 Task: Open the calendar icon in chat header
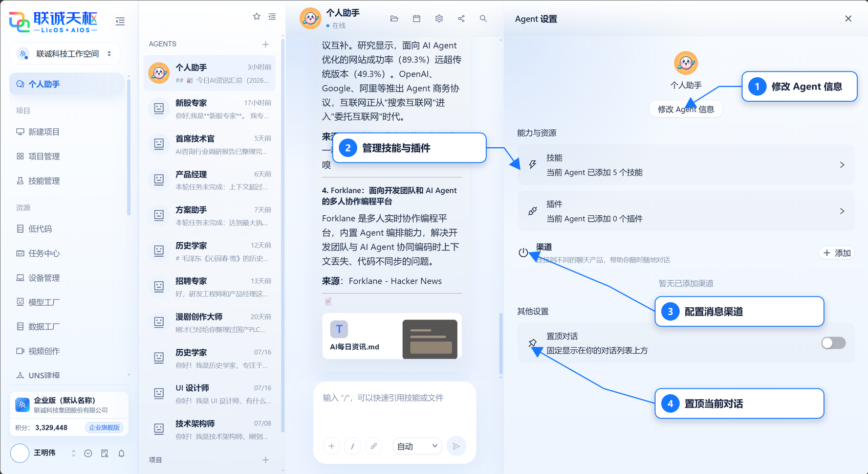pos(417,18)
